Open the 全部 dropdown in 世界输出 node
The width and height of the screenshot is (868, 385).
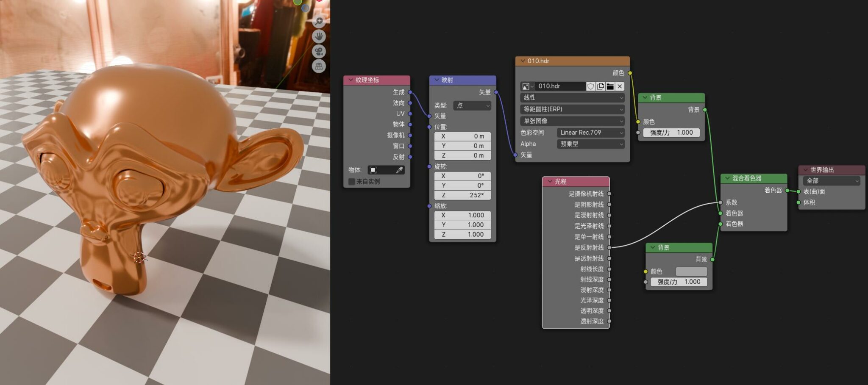point(831,180)
